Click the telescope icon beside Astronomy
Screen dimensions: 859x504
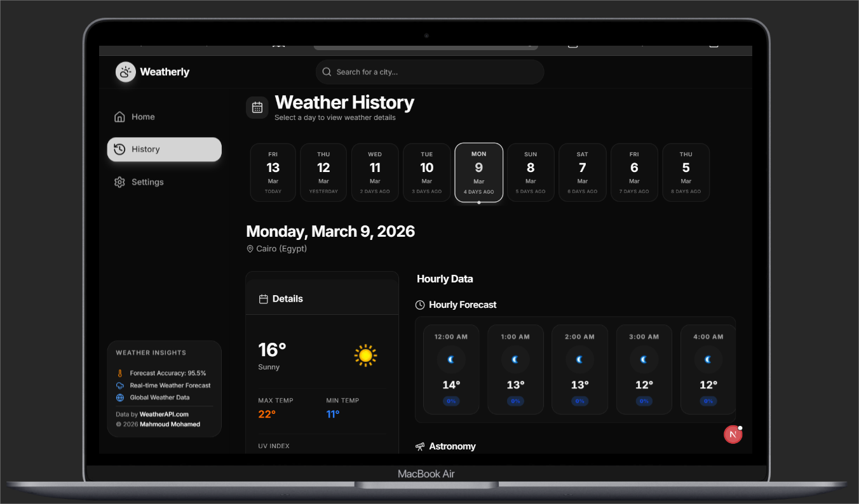(x=420, y=447)
